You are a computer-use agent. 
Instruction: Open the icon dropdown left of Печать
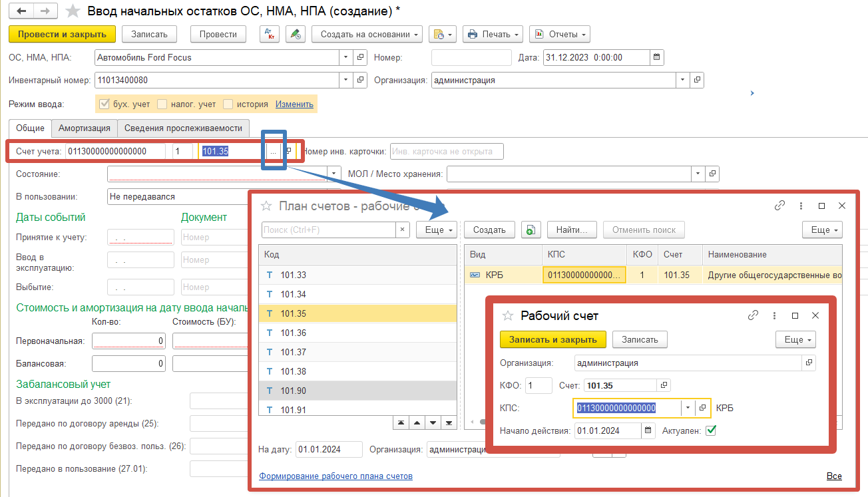click(442, 34)
